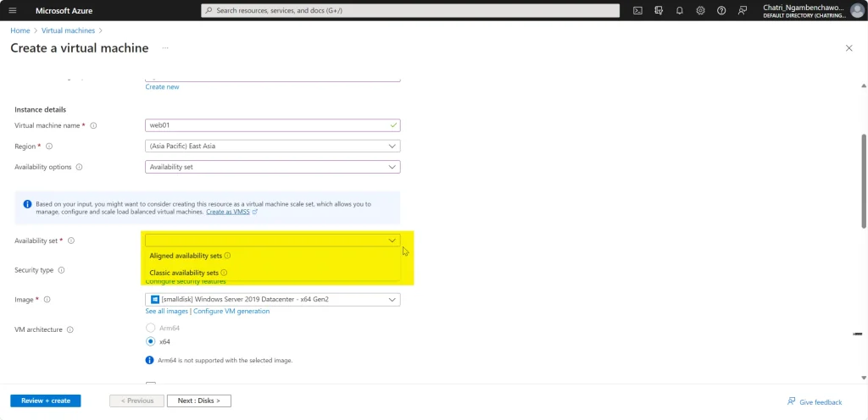Click the scrollbar up arrow
This screenshot has width=868, height=420.
864,86
